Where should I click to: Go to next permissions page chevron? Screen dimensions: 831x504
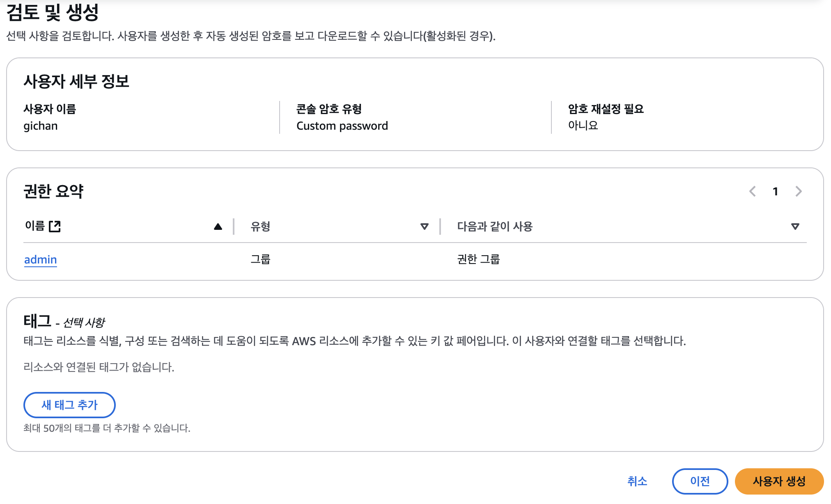pyautogui.click(x=798, y=191)
